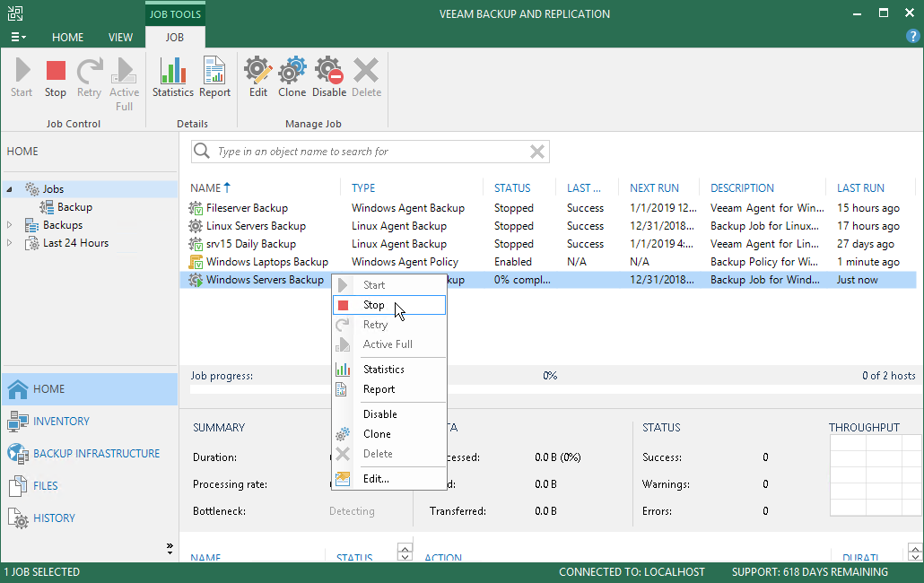
Task: Sort by the NEXT RUN column header
Action: coord(654,187)
